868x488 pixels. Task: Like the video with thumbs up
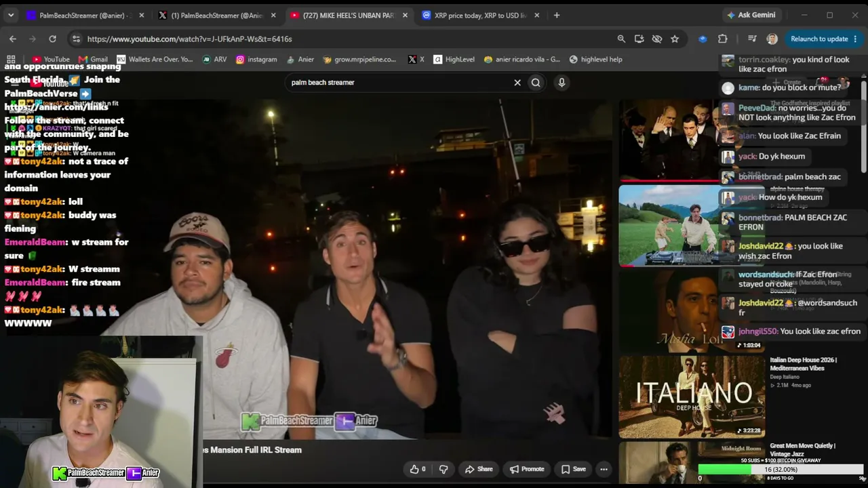pos(418,469)
